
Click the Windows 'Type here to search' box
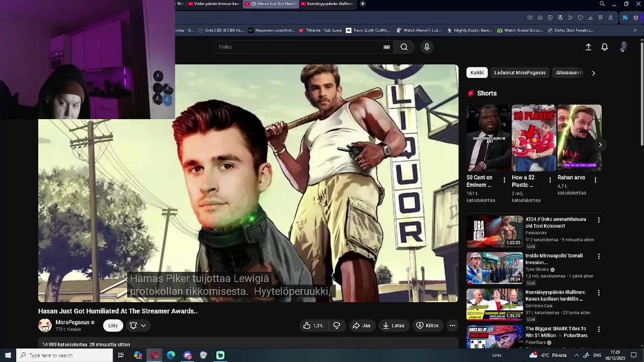tap(64, 355)
